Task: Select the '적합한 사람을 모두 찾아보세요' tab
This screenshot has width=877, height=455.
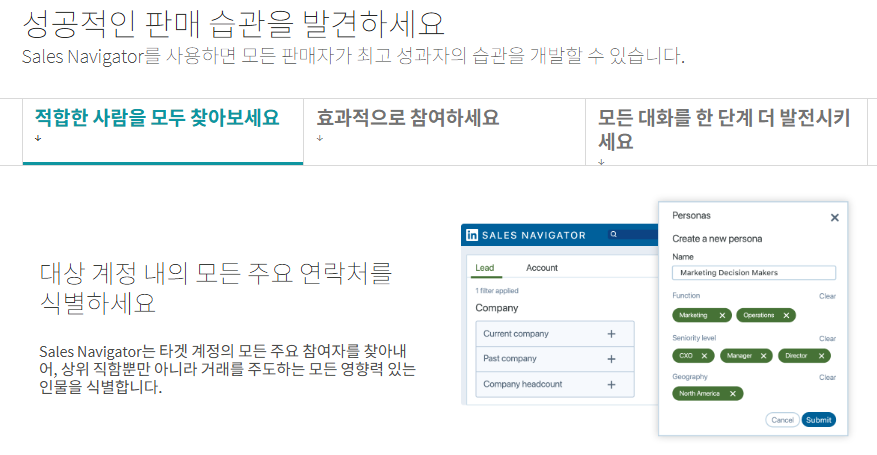Action: click(163, 131)
